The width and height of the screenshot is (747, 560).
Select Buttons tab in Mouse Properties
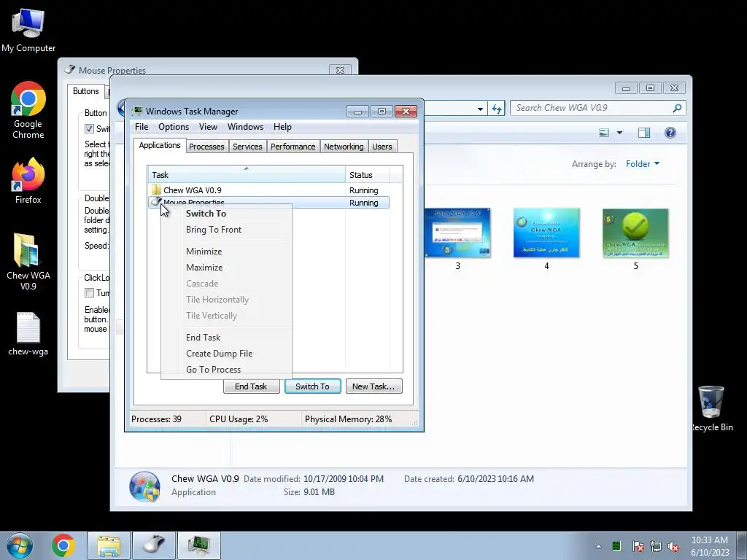pyautogui.click(x=86, y=91)
